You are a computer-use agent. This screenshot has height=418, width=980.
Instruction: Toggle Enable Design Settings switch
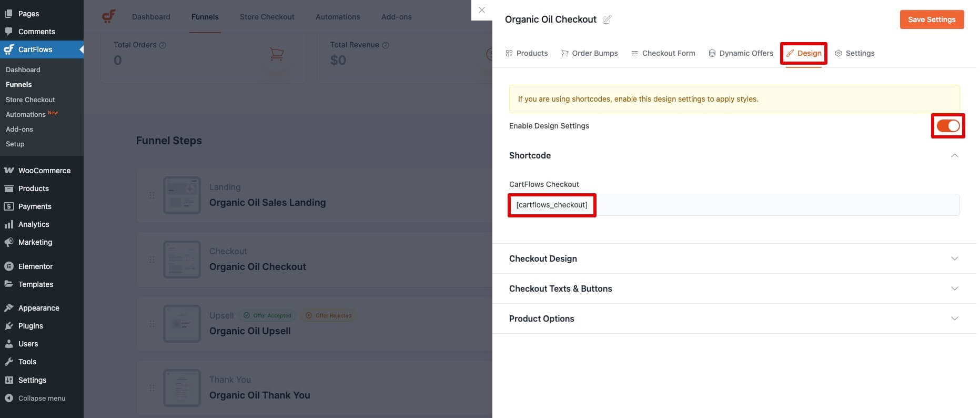click(948, 126)
